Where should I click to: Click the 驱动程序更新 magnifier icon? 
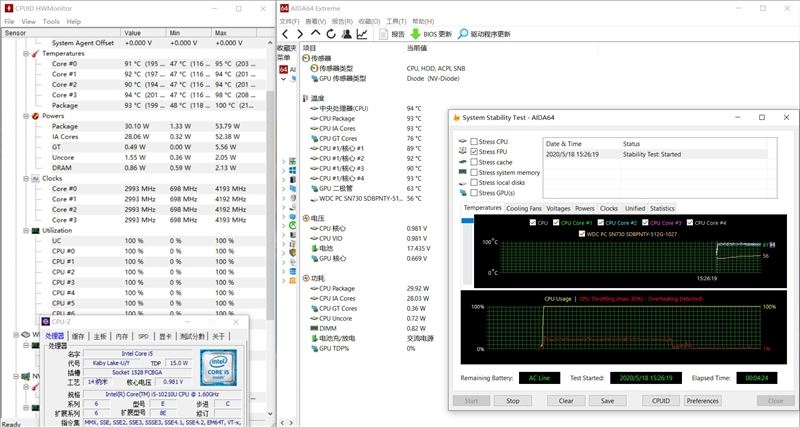point(463,34)
